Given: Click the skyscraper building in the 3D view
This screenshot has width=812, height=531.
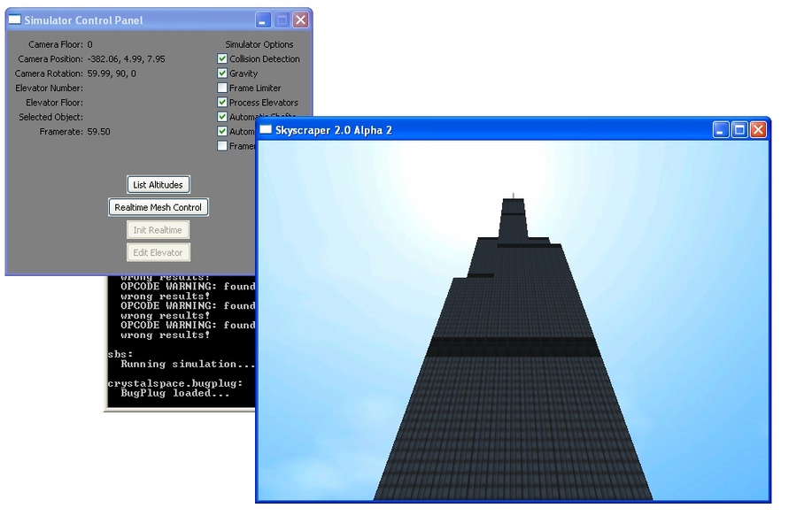Looking at the screenshot, I should pos(514,398).
